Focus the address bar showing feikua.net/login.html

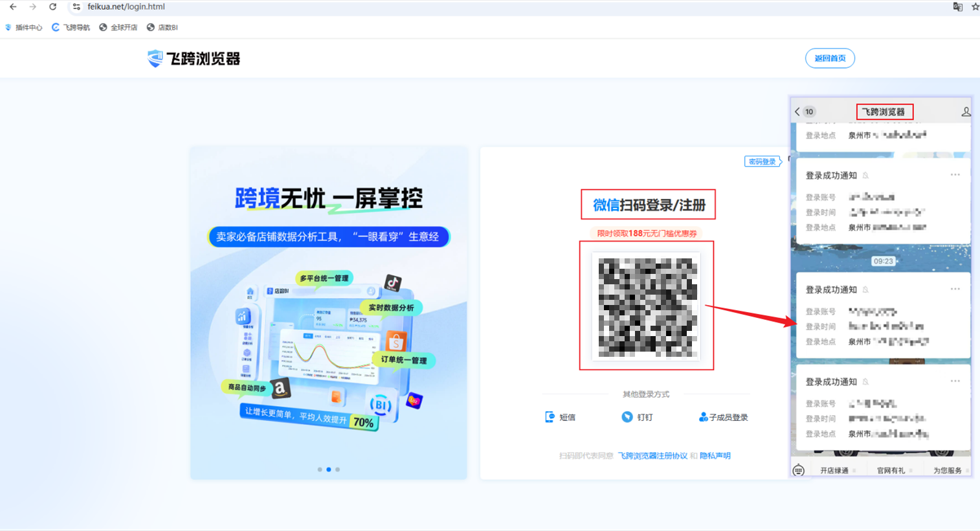pos(505,7)
